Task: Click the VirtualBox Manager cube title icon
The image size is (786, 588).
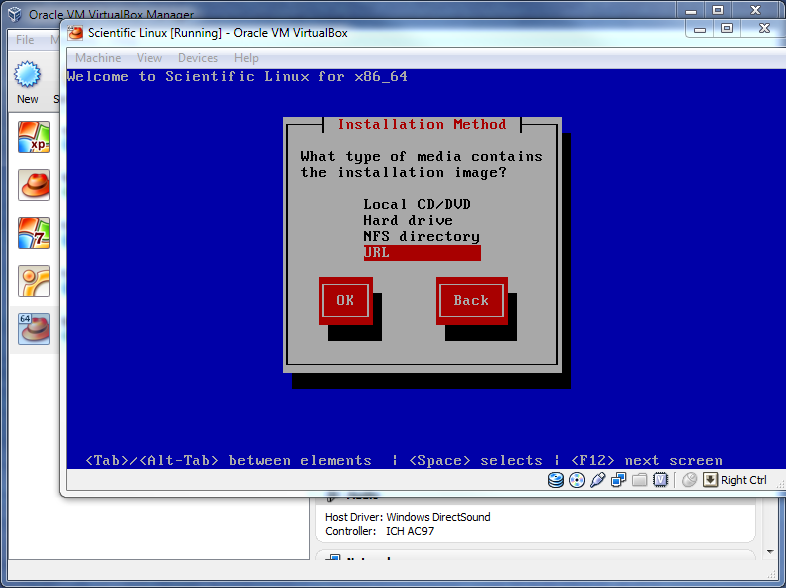Action: [x=15, y=14]
